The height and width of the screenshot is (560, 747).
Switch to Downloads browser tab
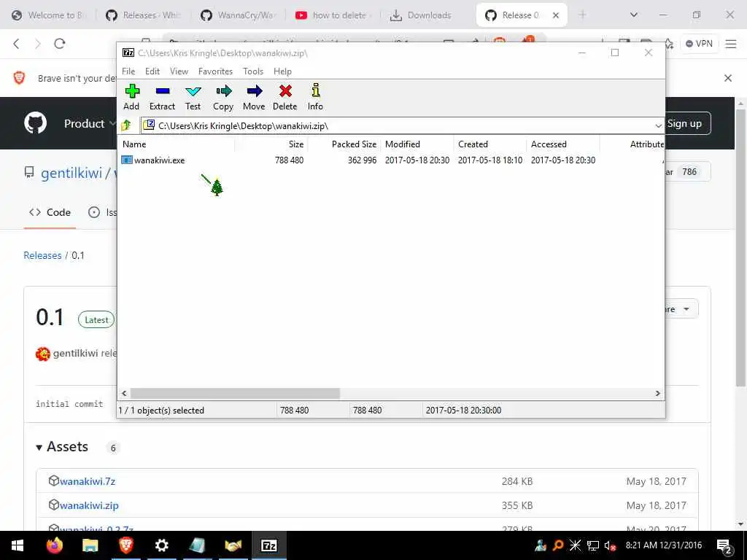click(421, 15)
